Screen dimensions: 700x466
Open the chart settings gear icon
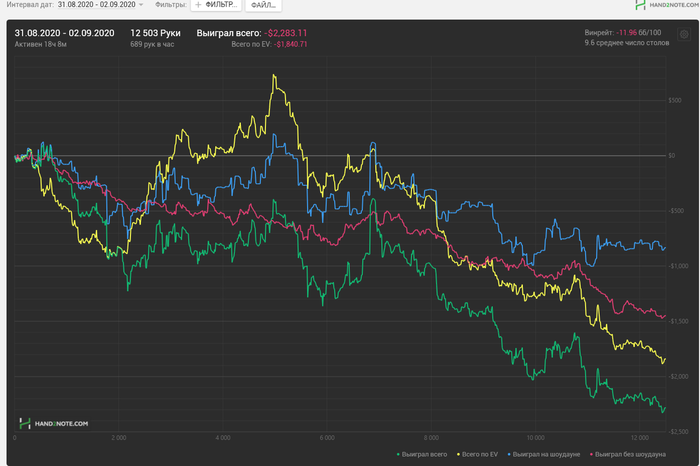click(685, 34)
